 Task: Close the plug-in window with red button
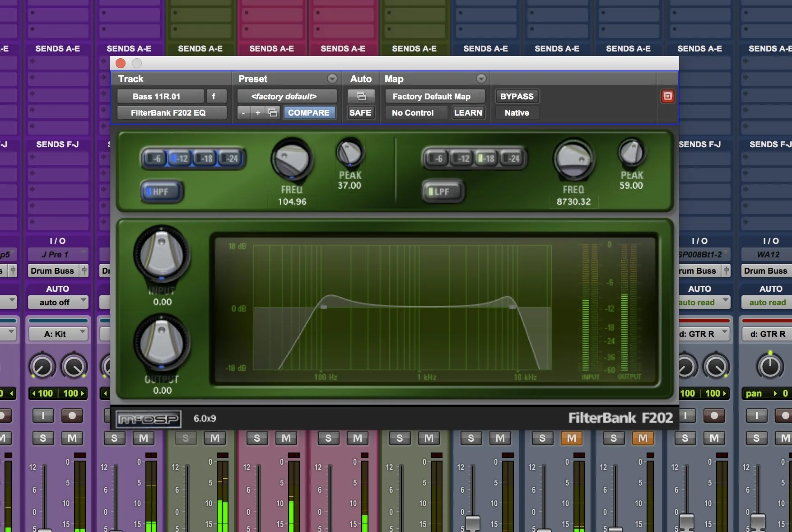(x=121, y=63)
